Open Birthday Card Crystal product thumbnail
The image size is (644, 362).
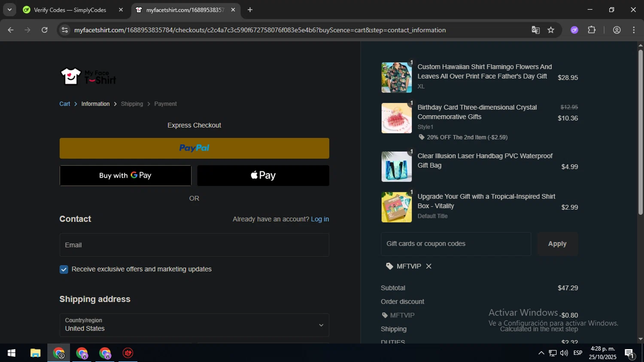tap(396, 118)
